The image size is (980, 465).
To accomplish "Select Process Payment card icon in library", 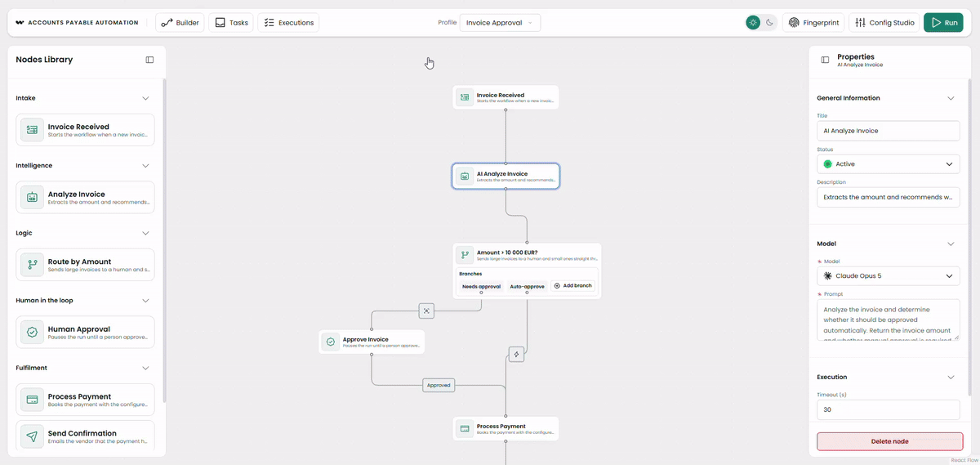I will 32,400.
